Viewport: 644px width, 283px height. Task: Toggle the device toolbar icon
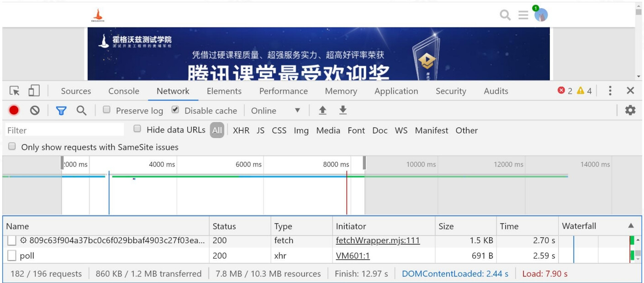(34, 91)
